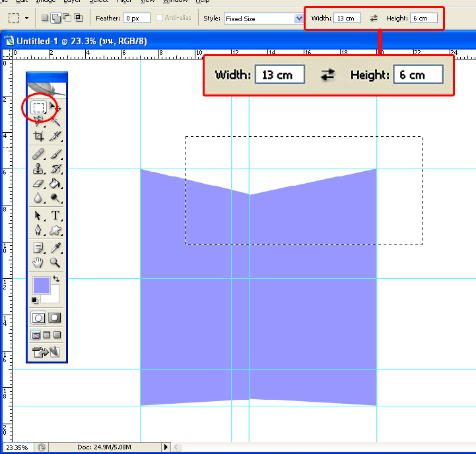Select the Custom Shape tool
Image resolution: width=476 pixels, height=454 pixels.
[55, 230]
